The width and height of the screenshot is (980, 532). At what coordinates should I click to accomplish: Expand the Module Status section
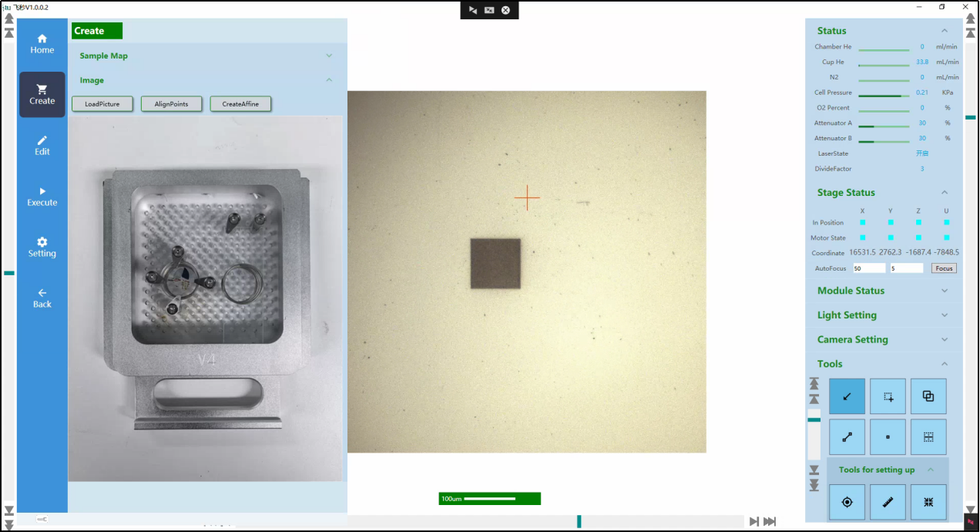(x=883, y=291)
